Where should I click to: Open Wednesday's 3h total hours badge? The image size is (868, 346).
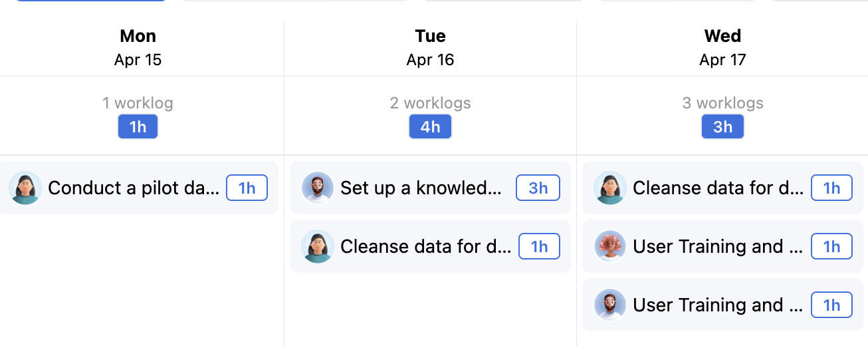(x=722, y=127)
